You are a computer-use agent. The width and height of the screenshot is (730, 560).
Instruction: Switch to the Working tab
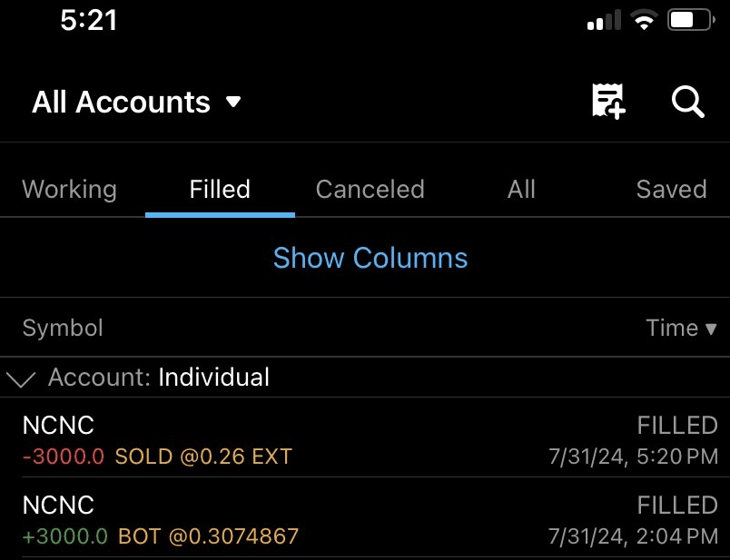coord(69,189)
